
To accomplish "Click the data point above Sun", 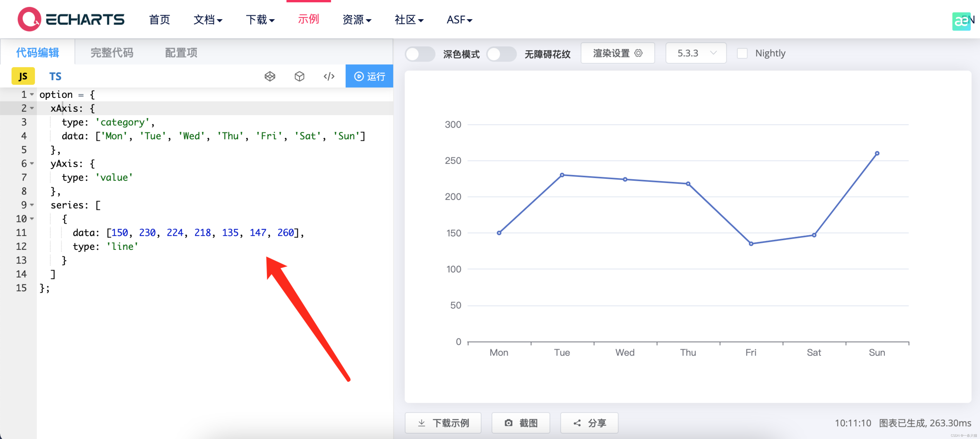I will coord(877,153).
